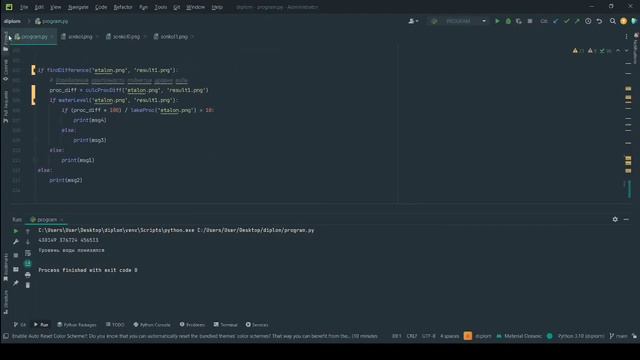Clear Run console with trash icon

click(x=28, y=285)
